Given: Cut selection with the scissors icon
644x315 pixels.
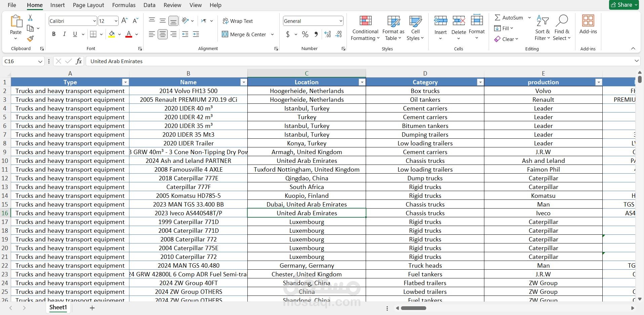Looking at the screenshot, I should pos(30,18).
